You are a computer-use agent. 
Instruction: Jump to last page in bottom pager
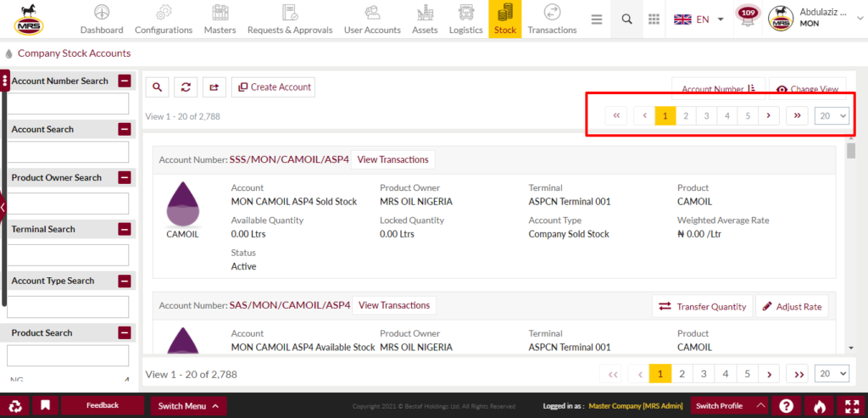coord(798,374)
